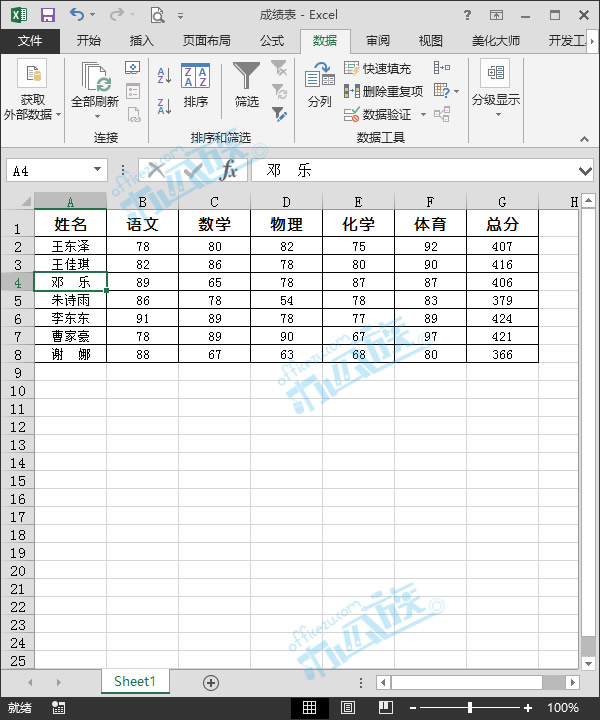Click 分列 text to columns icon

[x=320, y=85]
